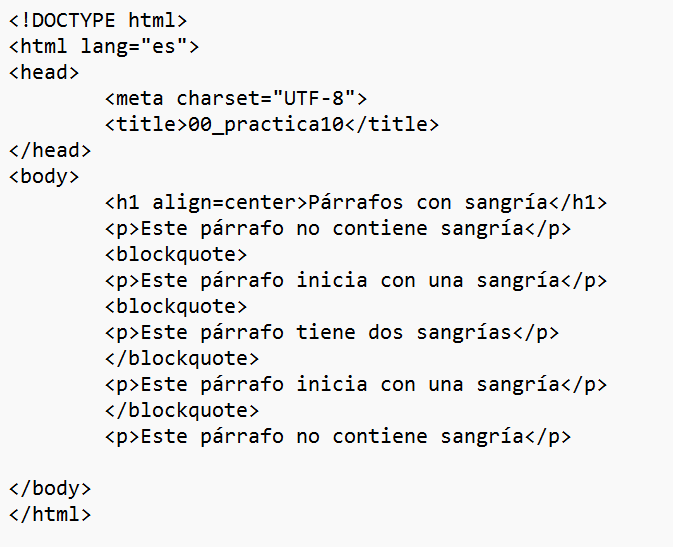Click the closing html tag
The width and height of the screenshot is (673, 547).
[50, 514]
